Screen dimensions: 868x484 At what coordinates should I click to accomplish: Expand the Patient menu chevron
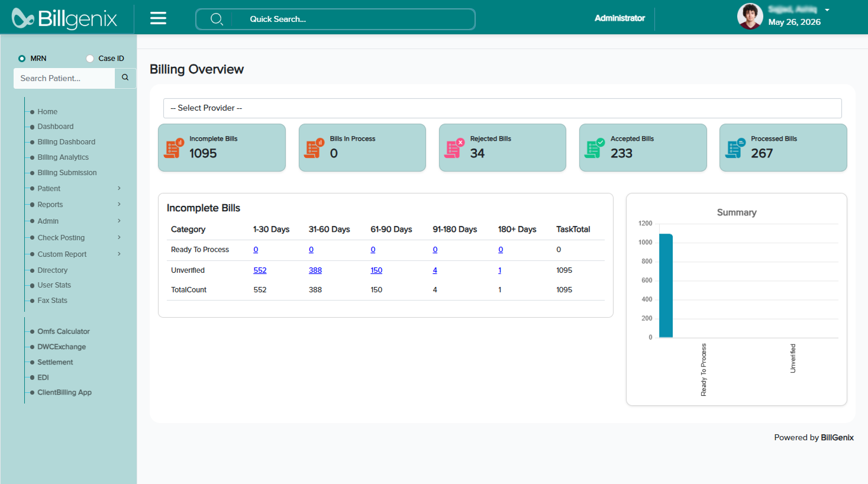[x=119, y=188]
